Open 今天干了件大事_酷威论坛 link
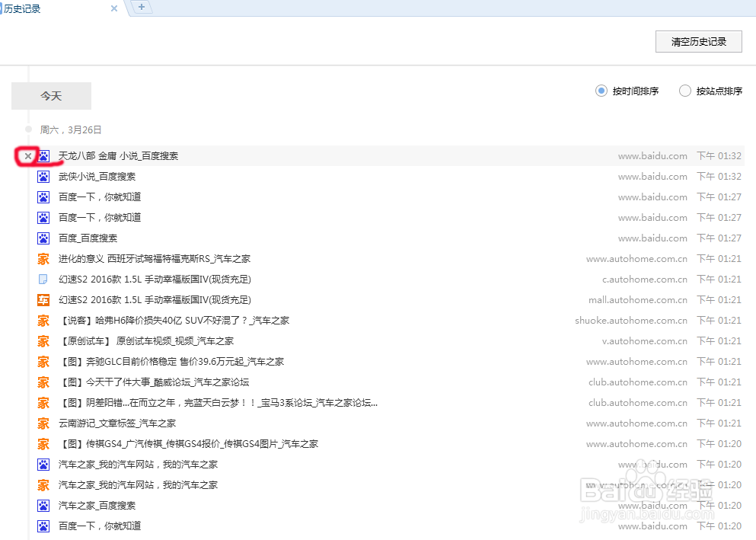The image size is (756, 540). point(154,382)
